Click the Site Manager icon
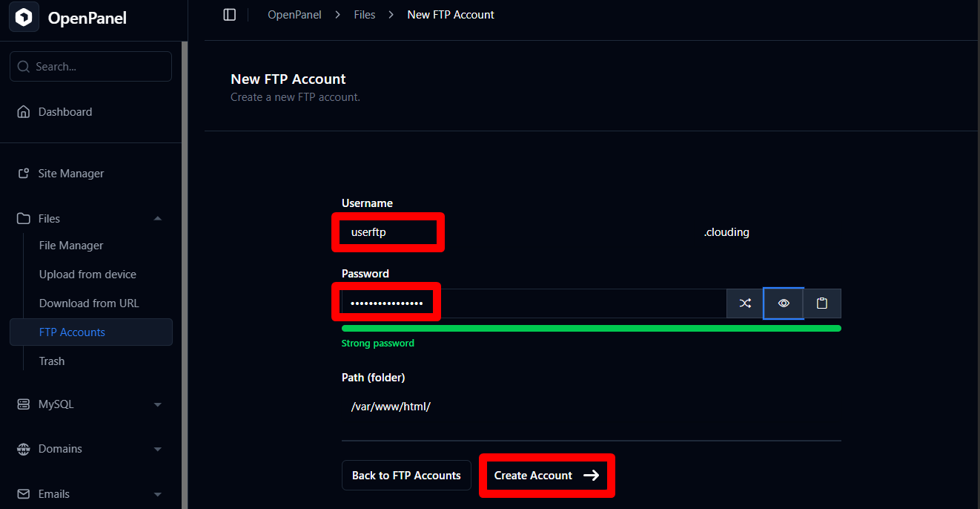The image size is (980, 509). tap(24, 174)
